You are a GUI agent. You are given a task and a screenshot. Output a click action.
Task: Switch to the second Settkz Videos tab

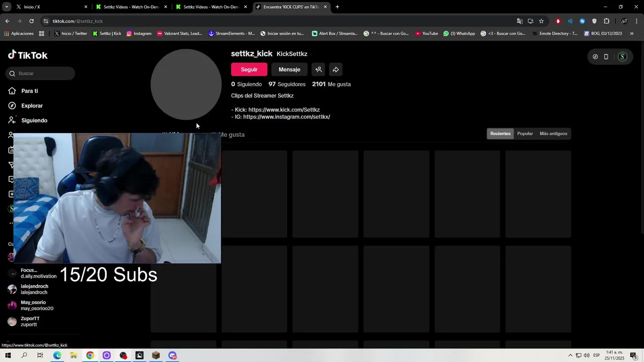tap(211, 7)
